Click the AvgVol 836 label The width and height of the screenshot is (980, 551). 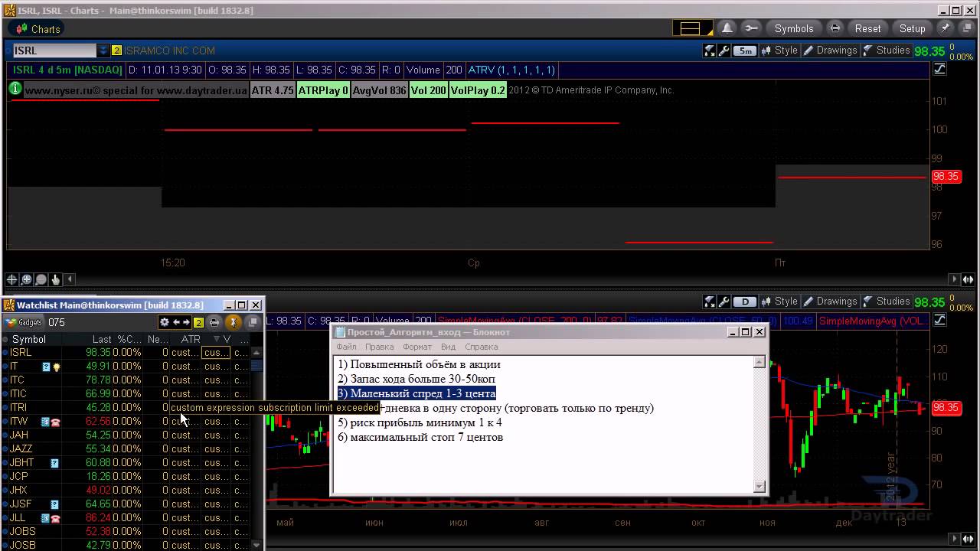coord(379,90)
